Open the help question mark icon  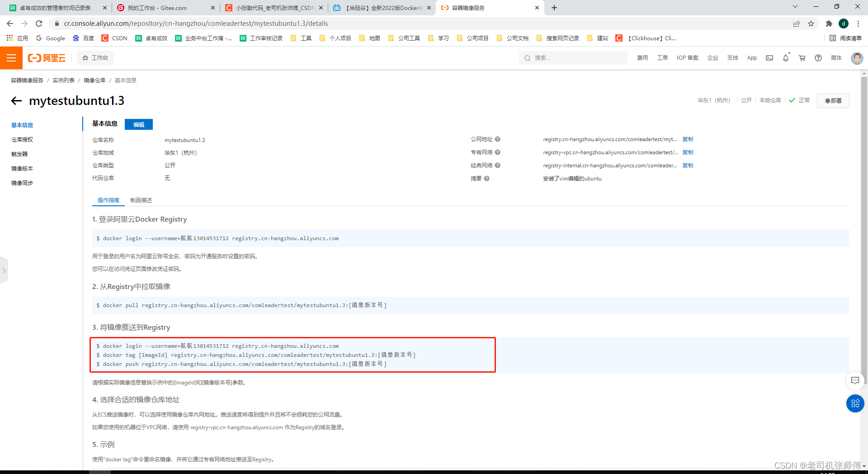(818, 58)
